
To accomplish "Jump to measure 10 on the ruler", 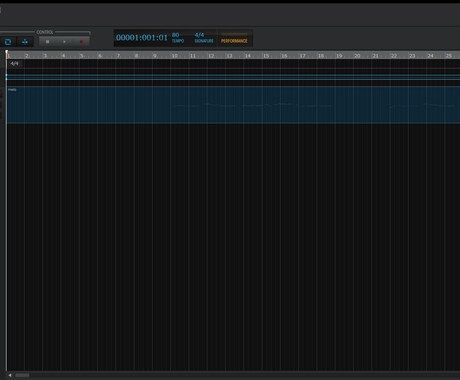I will pos(175,56).
